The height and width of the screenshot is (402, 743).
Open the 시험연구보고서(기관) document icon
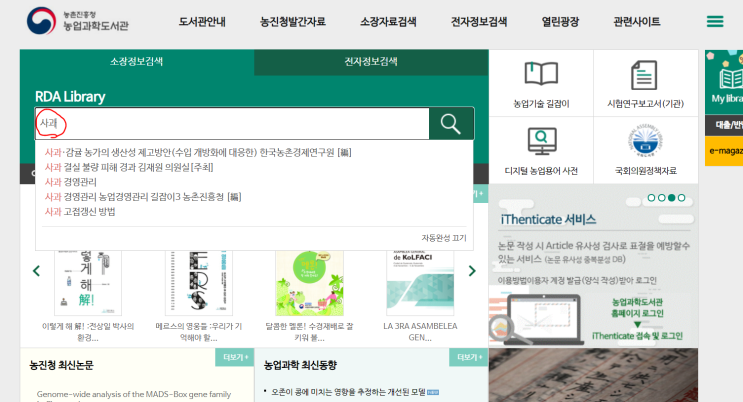pos(644,75)
